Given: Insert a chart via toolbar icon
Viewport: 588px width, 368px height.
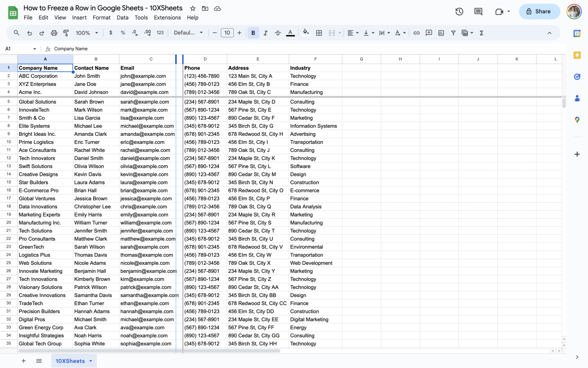Looking at the screenshot, I should [x=441, y=33].
